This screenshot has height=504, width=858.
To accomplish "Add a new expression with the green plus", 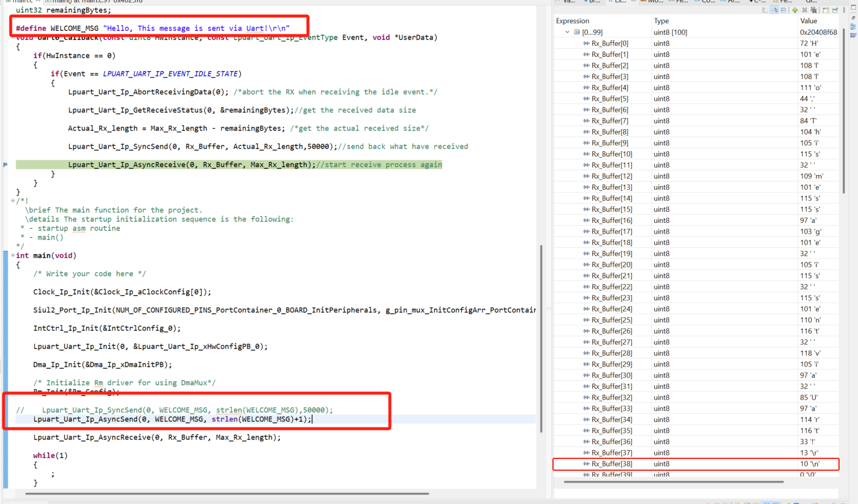I will pos(795,10).
